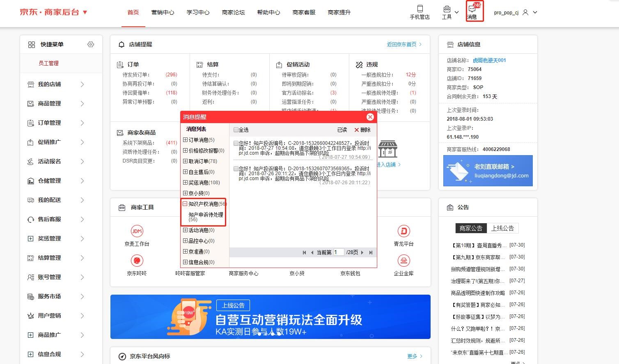Click the 服务市场 sidebar icon
The width and height of the screenshot is (619, 364).
tap(30, 296)
